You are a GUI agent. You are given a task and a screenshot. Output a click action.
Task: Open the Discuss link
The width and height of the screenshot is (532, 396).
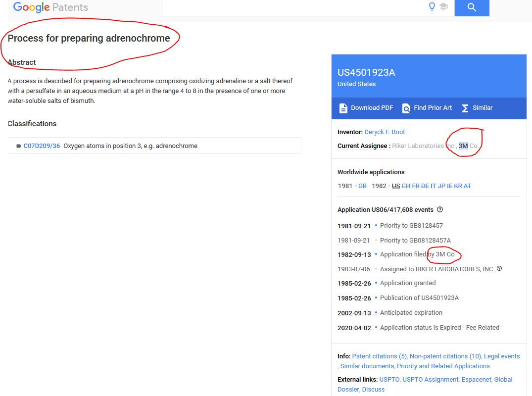(373, 390)
